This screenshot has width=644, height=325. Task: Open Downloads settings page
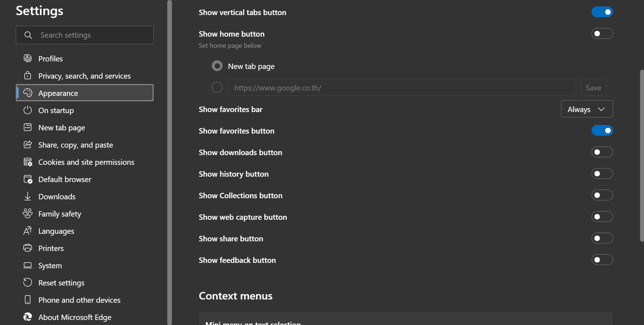point(85,196)
